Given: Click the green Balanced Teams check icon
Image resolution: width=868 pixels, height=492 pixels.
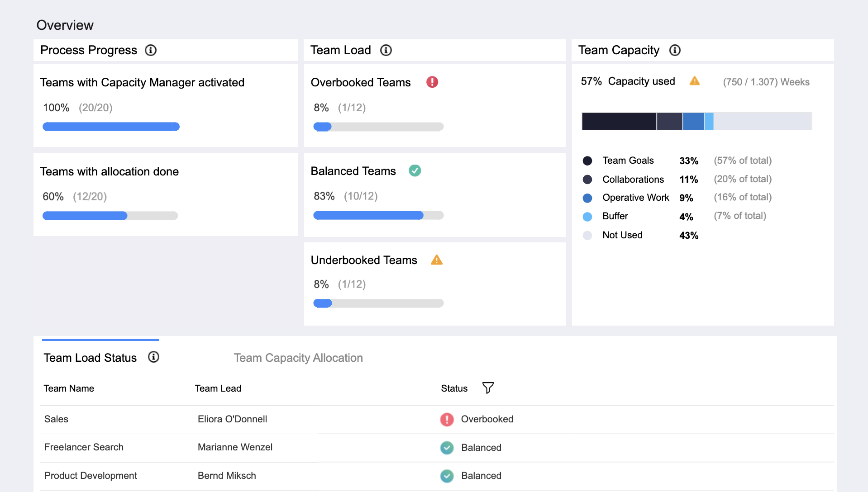Looking at the screenshot, I should pos(415,170).
